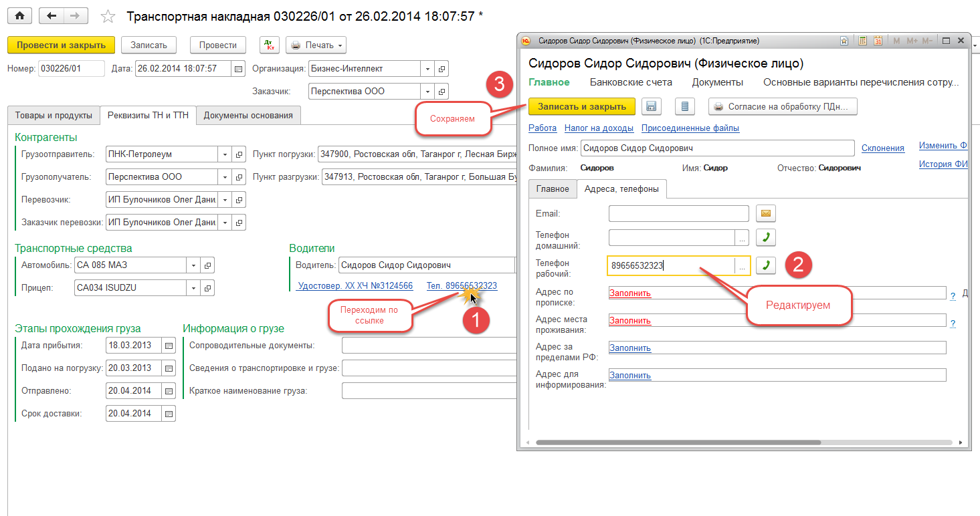The height and width of the screenshot is (516, 980).
Task: Open Документы section in the Сидоров window
Action: [x=718, y=82]
